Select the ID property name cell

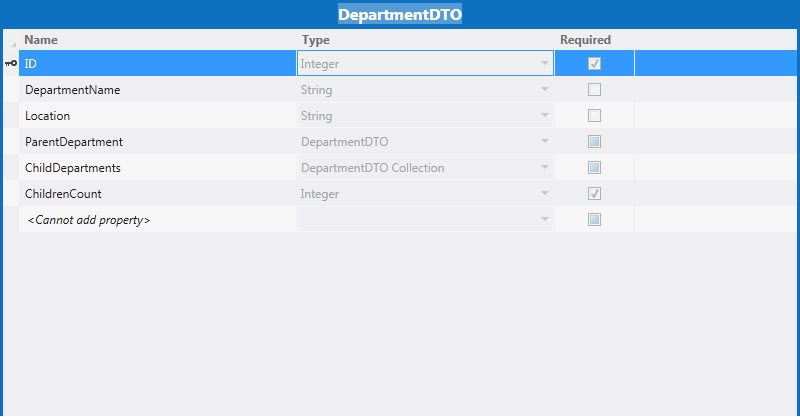coord(158,64)
